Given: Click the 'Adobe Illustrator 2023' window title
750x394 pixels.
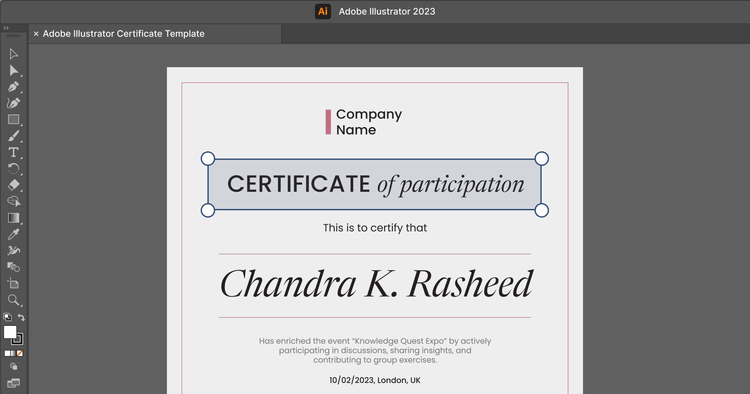Looking at the screenshot, I should coord(387,11).
